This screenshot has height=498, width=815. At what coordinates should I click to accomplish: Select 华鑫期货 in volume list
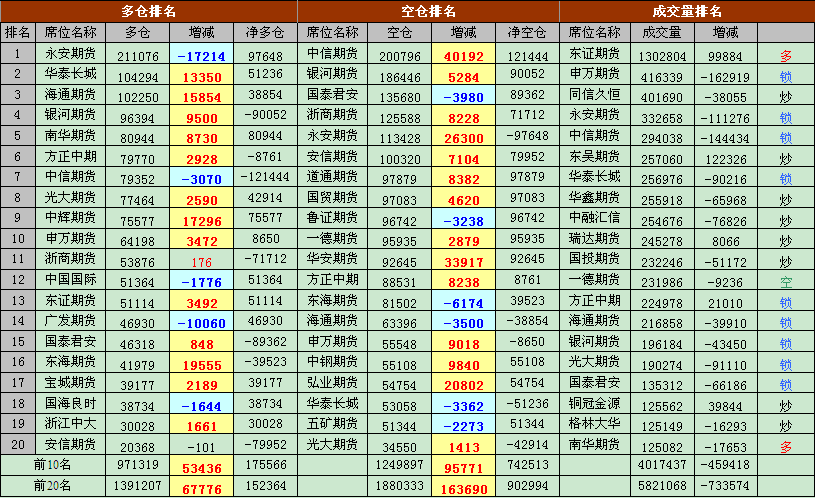[595, 198]
